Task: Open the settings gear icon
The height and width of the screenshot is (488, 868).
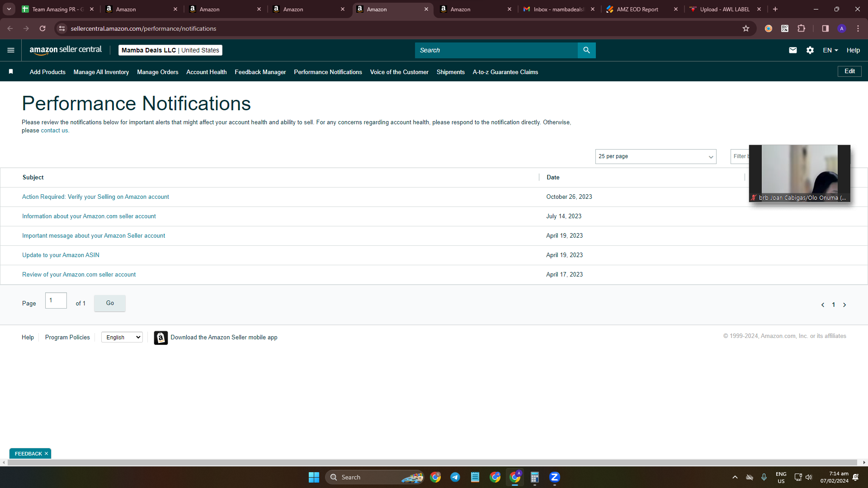Action: (x=810, y=50)
